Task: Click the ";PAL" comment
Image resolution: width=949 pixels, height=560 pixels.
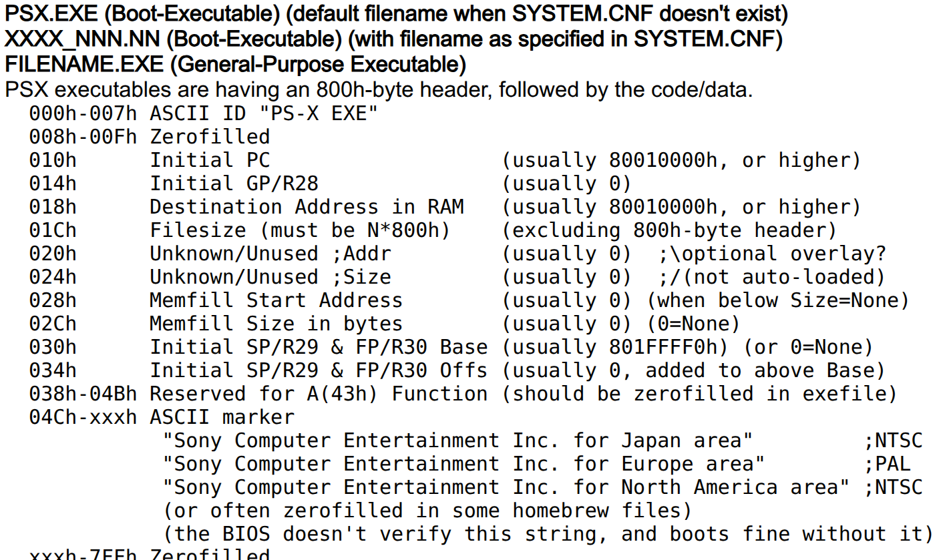Action: tap(886, 464)
